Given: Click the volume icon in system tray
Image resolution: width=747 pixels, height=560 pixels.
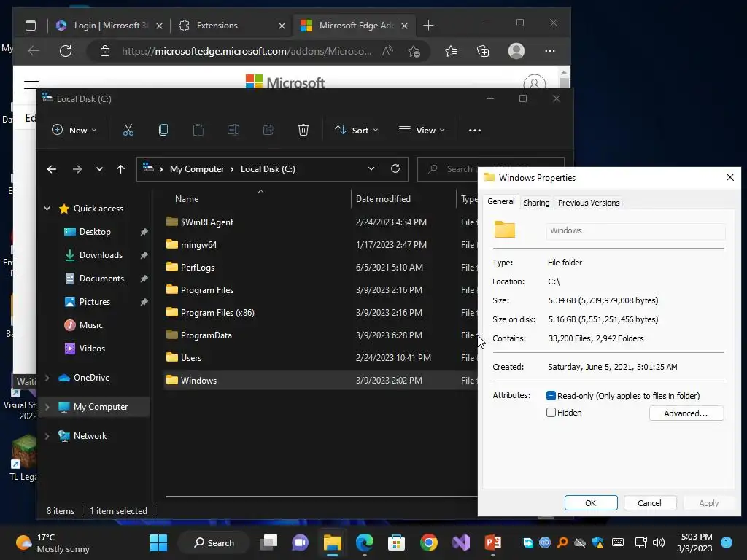Looking at the screenshot, I should 659,542.
